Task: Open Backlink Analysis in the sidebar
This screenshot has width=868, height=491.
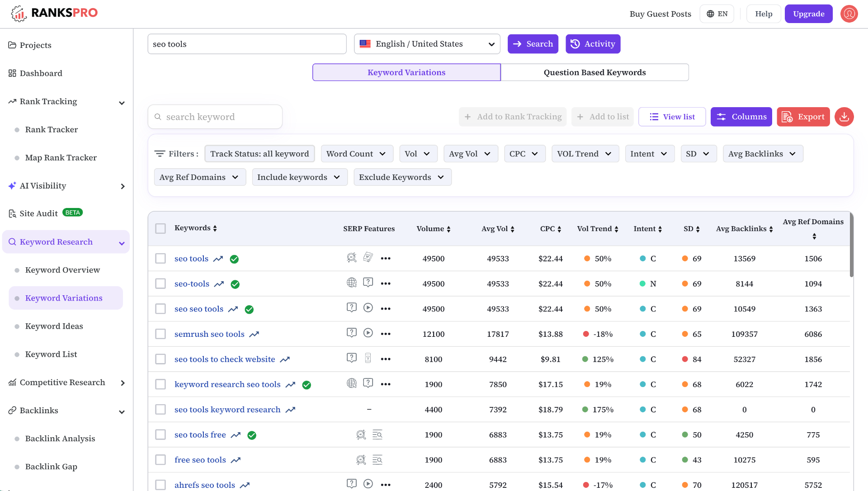Action: [60, 439]
